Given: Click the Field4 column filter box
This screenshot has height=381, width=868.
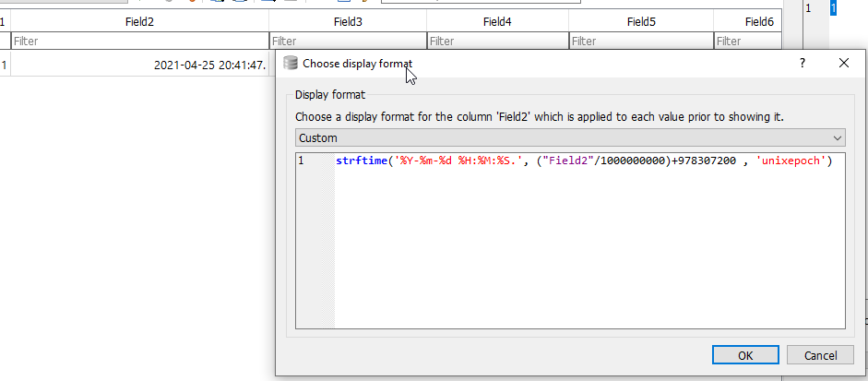Looking at the screenshot, I should [498, 41].
